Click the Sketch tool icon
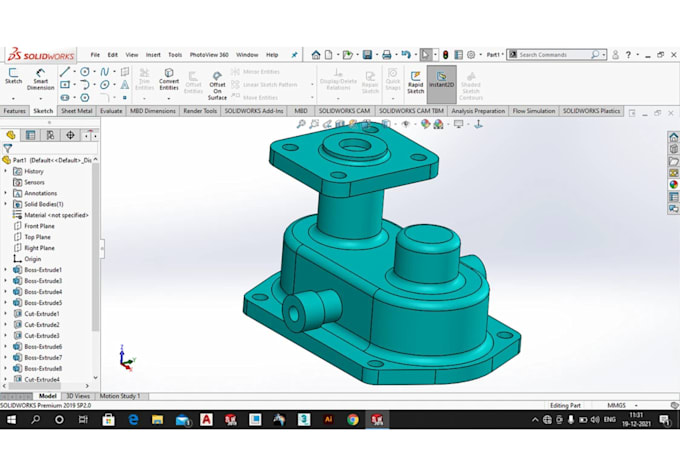The image size is (680, 468). tap(13, 72)
